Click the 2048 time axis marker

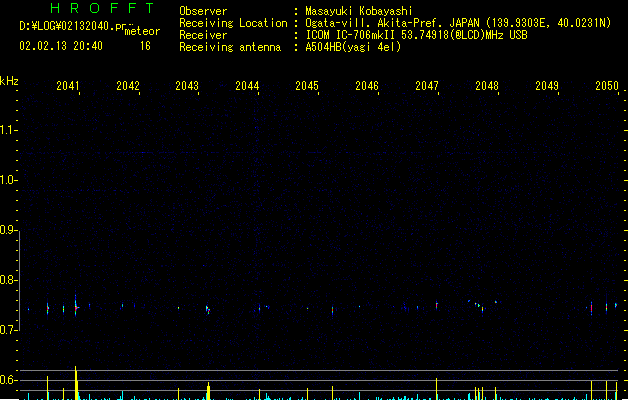[x=487, y=86]
